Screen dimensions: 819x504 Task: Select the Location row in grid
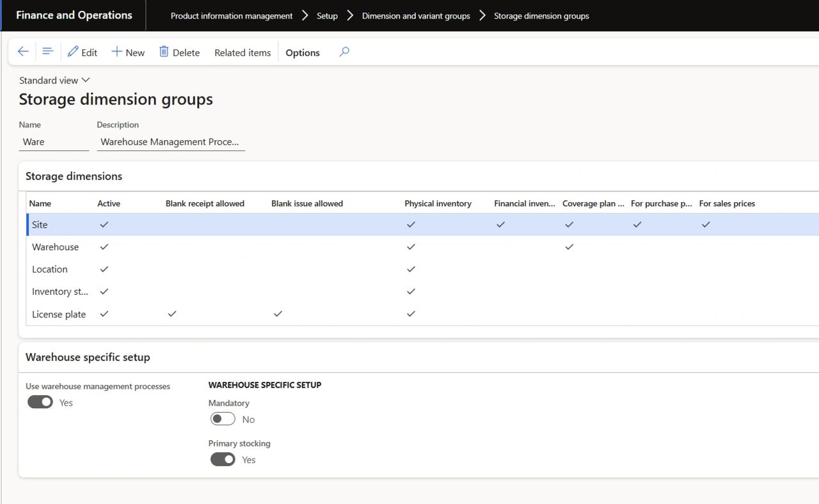coord(50,269)
